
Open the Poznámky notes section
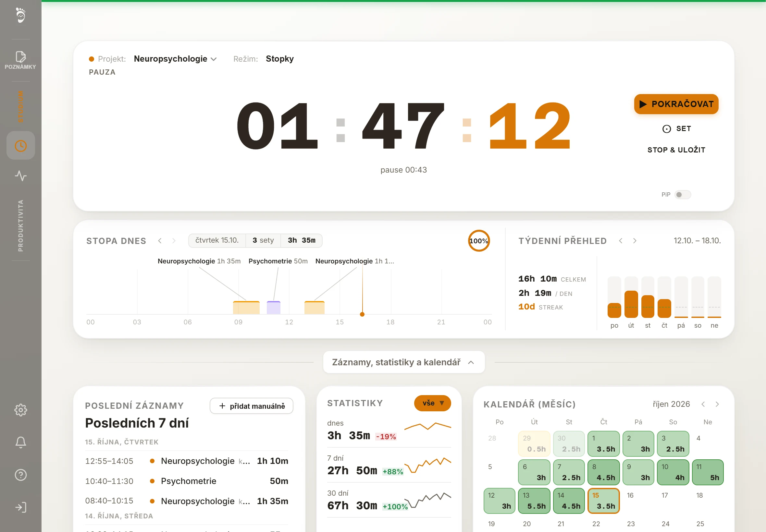[x=20, y=60]
